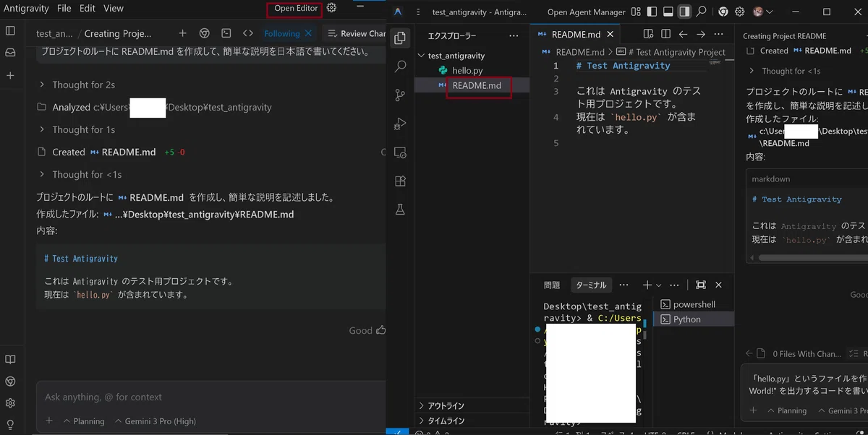
Task: Open the Explorer view in the editor activity bar
Action: pos(400,38)
